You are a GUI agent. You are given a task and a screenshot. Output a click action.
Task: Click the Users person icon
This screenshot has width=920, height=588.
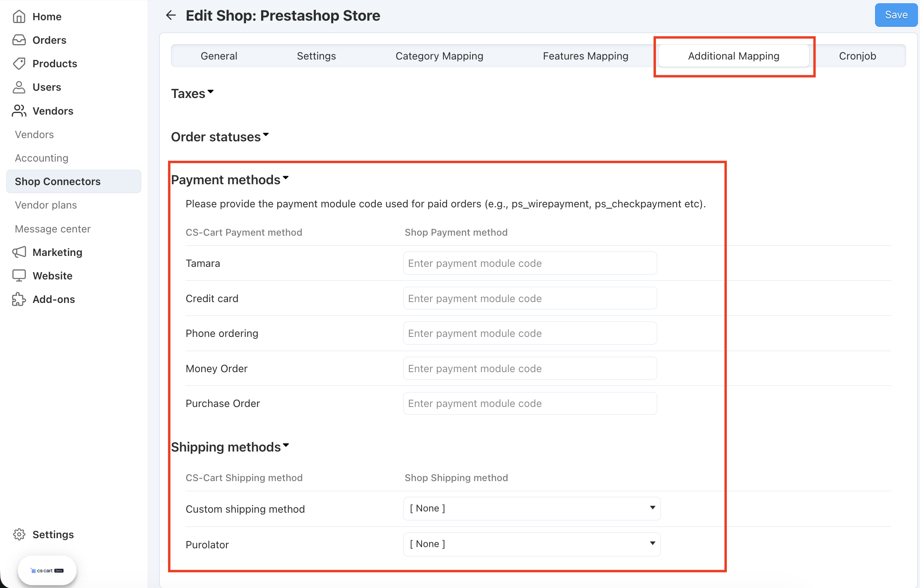pyautogui.click(x=19, y=87)
